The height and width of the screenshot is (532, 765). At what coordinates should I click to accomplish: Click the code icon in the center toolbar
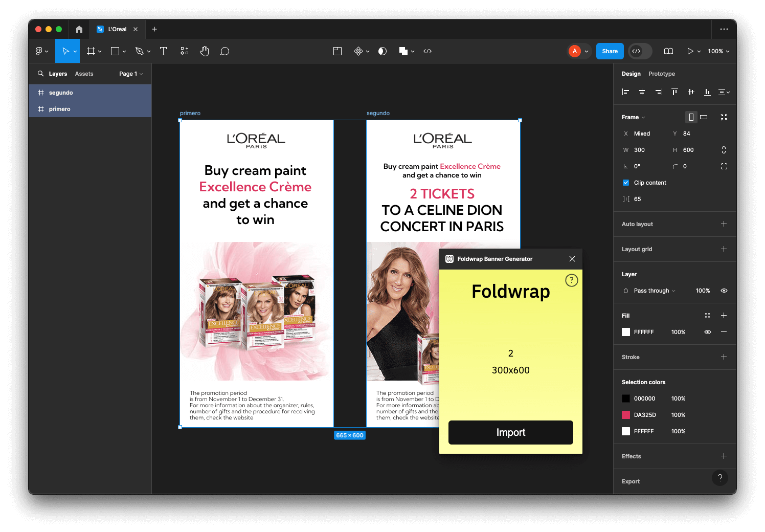[427, 51]
